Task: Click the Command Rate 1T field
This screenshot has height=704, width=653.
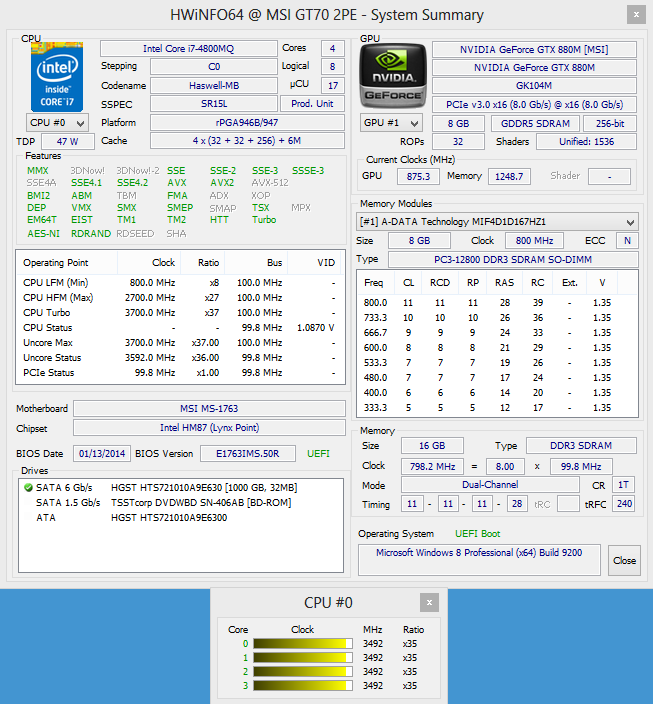Action: (x=623, y=484)
